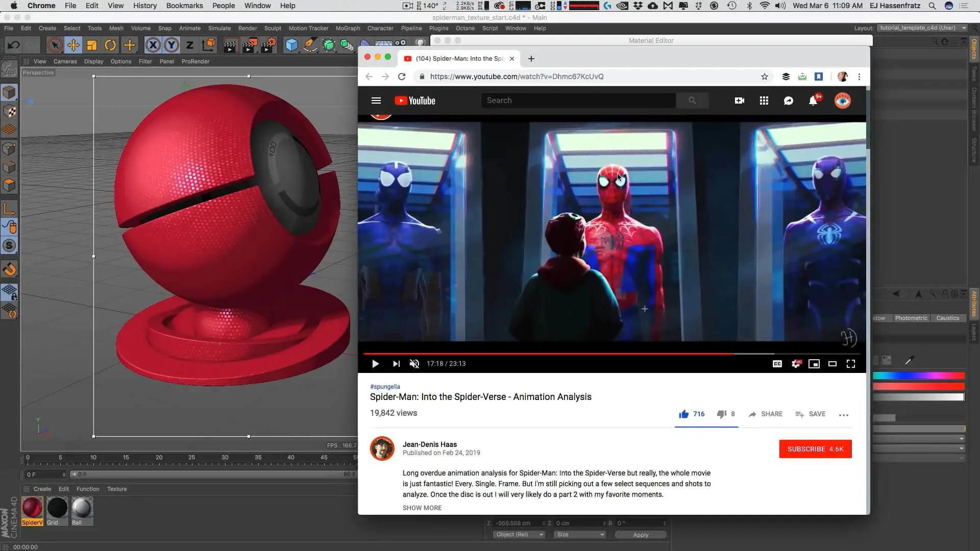The width and height of the screenshot is (980, 551).
Task: Open the MoGraph menu
Action: point(348,28)
